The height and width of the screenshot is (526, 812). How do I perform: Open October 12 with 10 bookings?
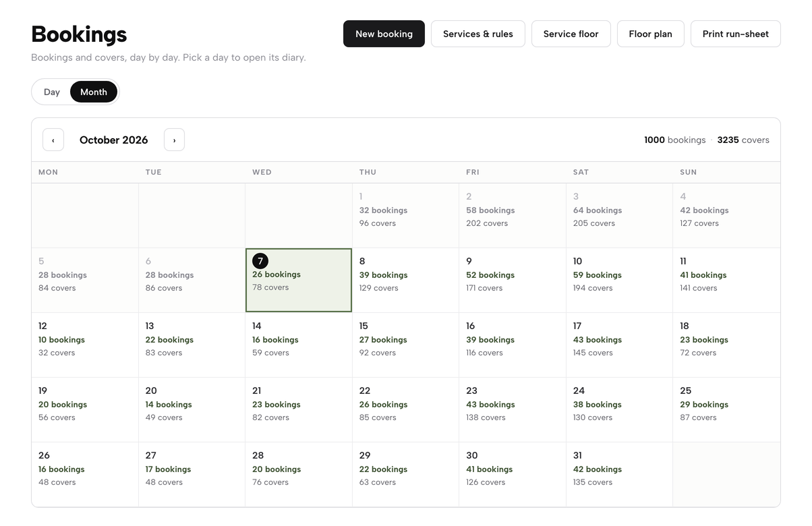[85, 345]
